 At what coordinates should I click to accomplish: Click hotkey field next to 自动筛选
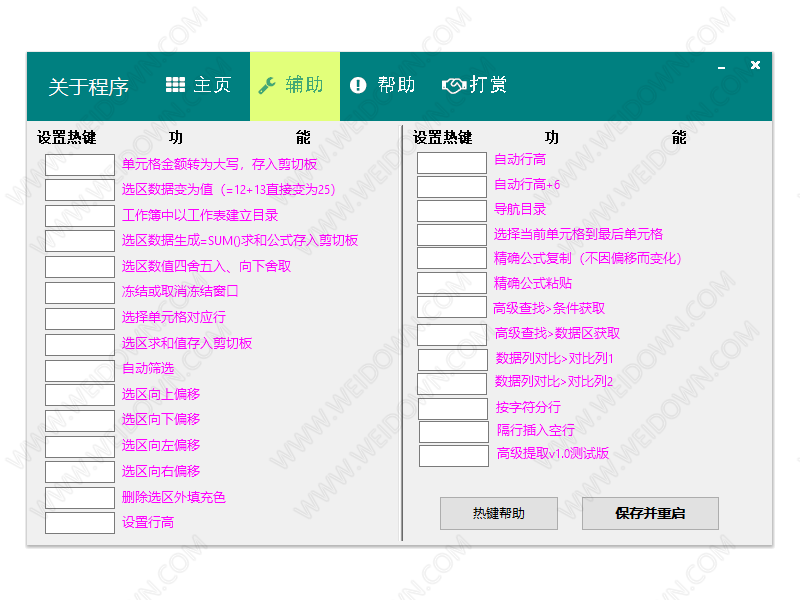[x=80, y=370]
